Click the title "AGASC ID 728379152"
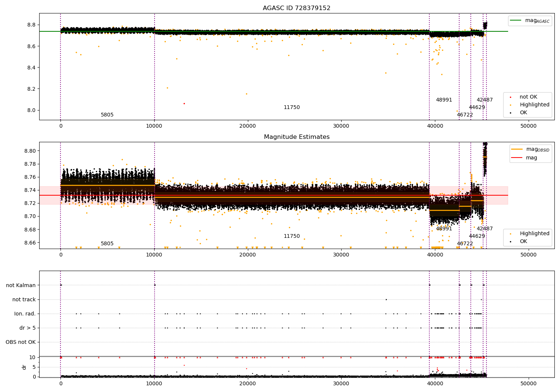Viewport: 560px width, 392px height. point(296,8)
